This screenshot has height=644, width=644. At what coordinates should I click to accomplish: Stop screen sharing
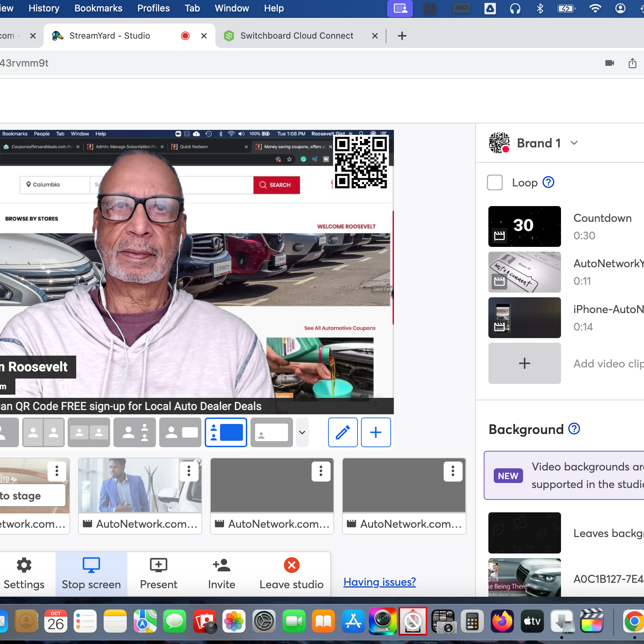coord(91,574)
